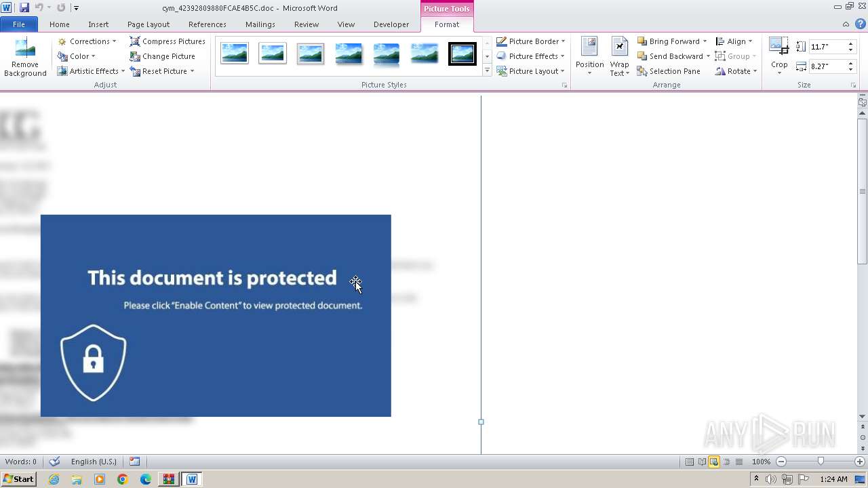Apply third picture style thumbnail
Screen dimensions: 868x488
pos(310,54)
